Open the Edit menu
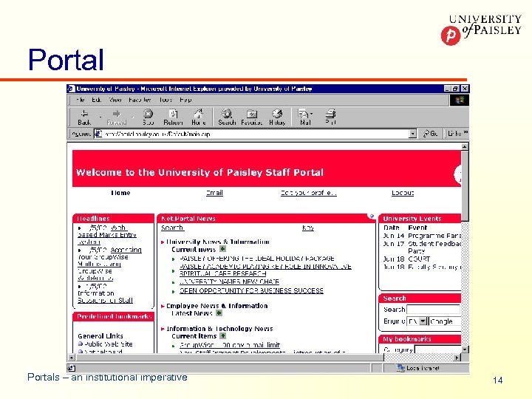Image resolution: width=532 pixels, height=399 pixels. tap(96, 100)
